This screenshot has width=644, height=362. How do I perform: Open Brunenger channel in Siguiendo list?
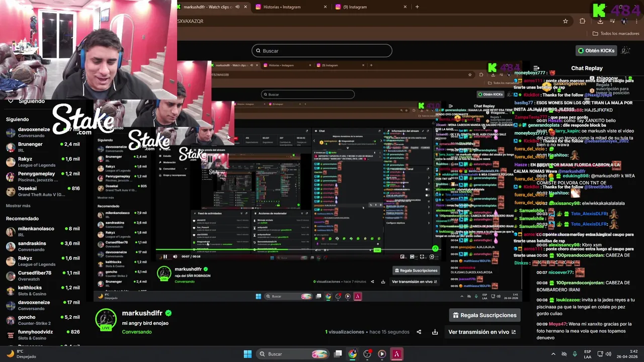point(43,147)
